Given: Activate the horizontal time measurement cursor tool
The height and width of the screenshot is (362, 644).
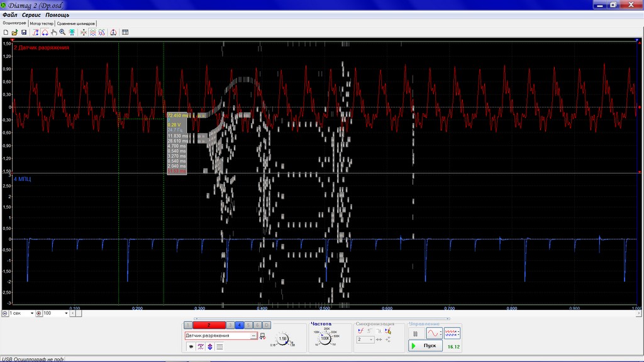Looking at the screenshot, I should (x=45, y=33).
